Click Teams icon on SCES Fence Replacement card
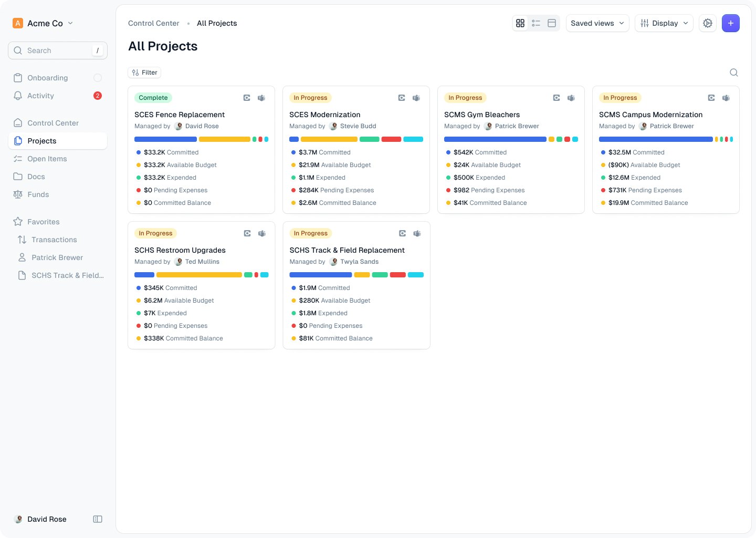 (261, 98)
